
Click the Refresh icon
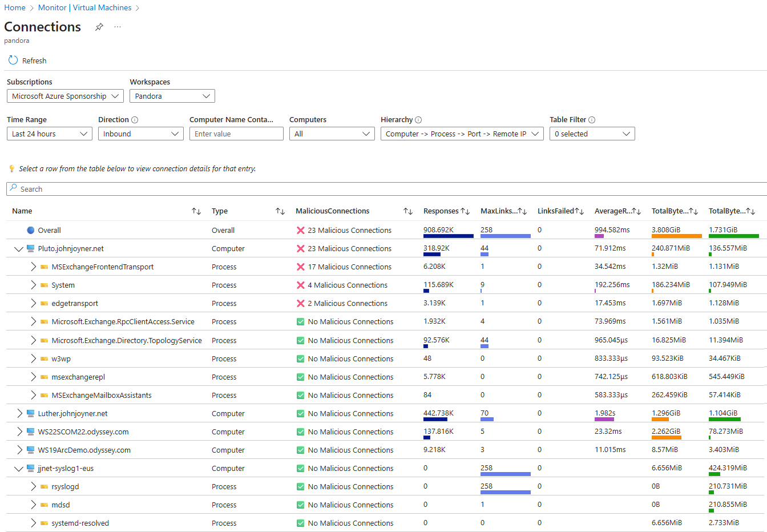click(13, 61)
